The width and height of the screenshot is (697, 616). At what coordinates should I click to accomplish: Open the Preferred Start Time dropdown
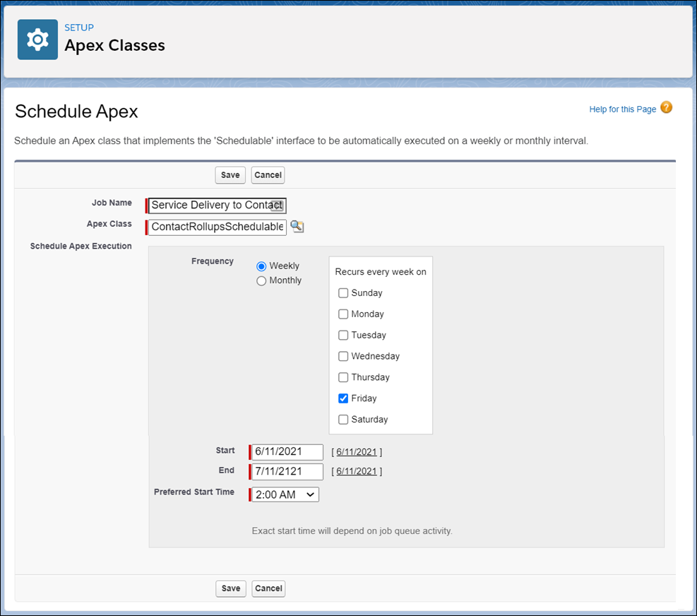(x=285, y=494)
